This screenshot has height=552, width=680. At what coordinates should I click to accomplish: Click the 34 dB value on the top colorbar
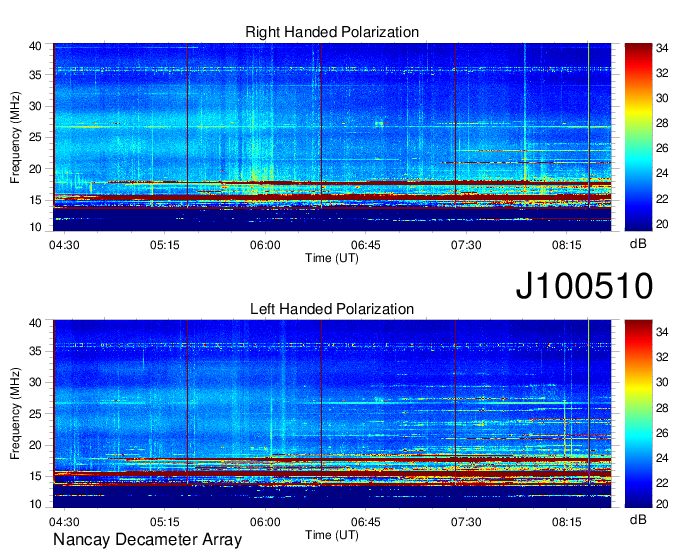click(662, 48)
